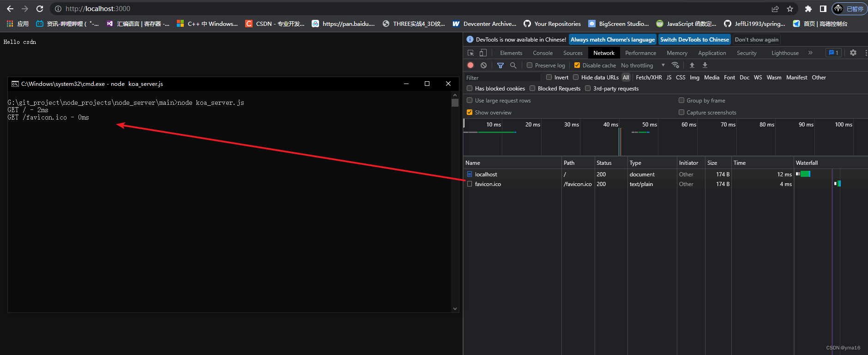Image resolution: width=868 pixels, height=355 pixels.
Task: Toggle the browser side panel icon
Action: [823, 9]
